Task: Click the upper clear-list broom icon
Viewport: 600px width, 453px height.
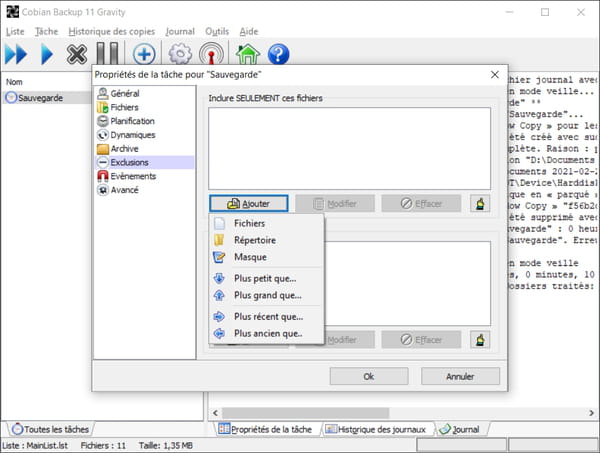Action: click(x=480, y=204)
